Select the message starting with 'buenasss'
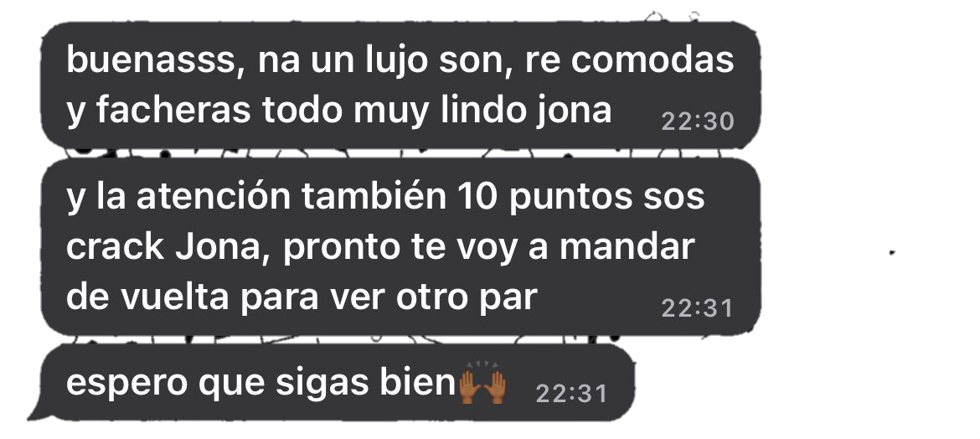 coord(400,85)
